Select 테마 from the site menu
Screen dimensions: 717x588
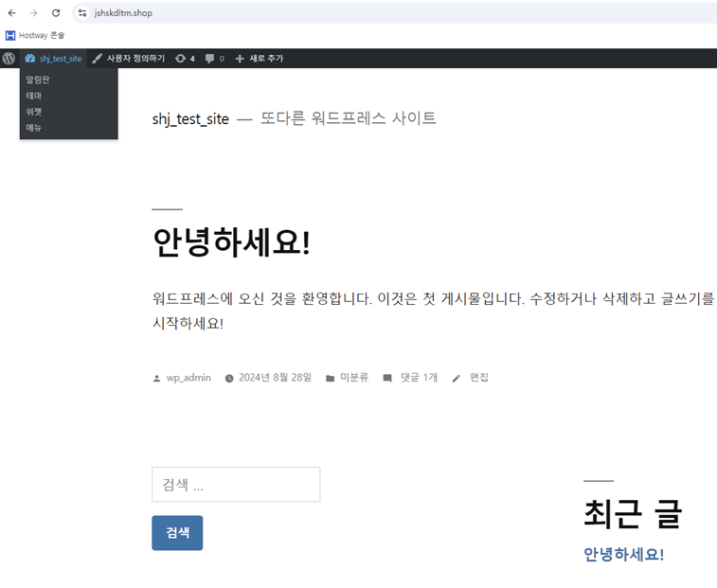tap(34, 96)
